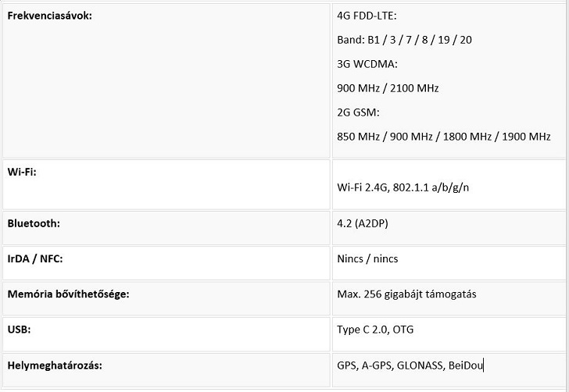Screen dimensions: 569x392
Task: Click the Bluetooth row label
Action: [x=34, y=223]
